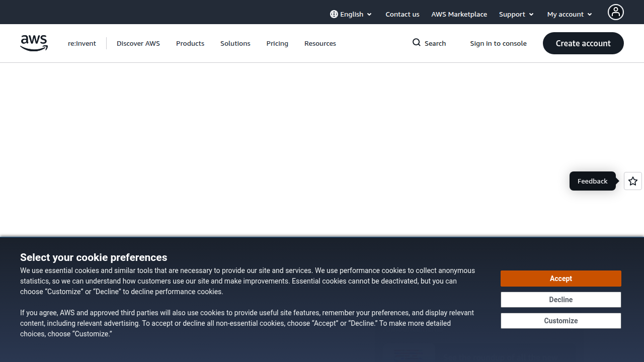The height and width of the screenshot is (362, 644).
Task: Expand the My account dropdown
Action: (x=570, y=14)
